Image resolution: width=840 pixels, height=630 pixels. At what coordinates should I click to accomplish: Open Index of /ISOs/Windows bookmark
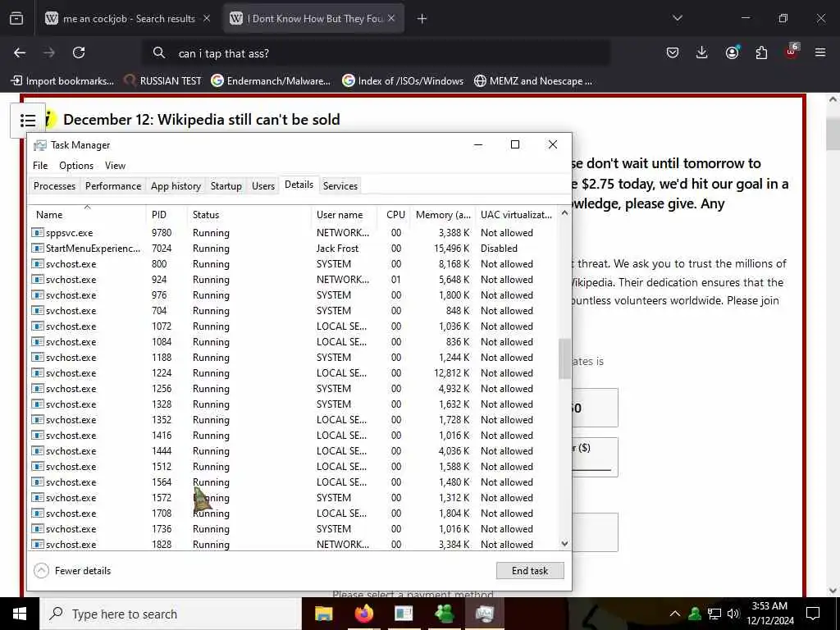click(x=403, y=81)
